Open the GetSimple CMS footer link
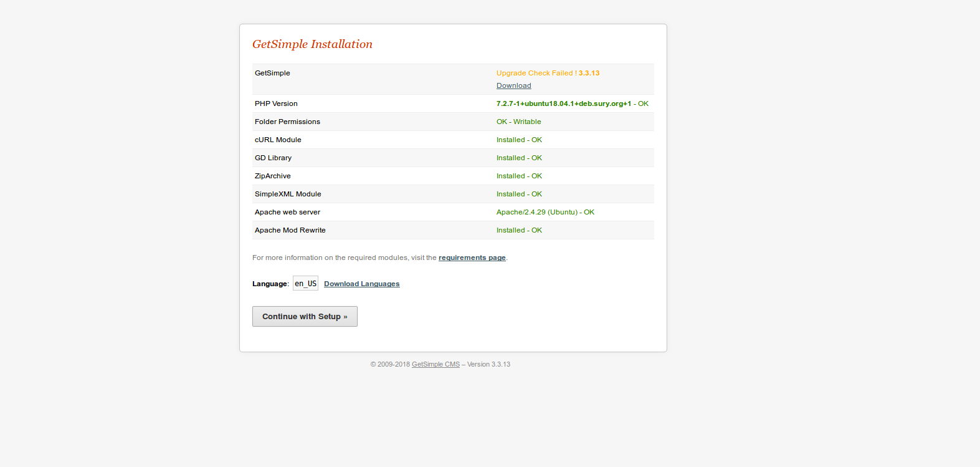 point(435,364)
